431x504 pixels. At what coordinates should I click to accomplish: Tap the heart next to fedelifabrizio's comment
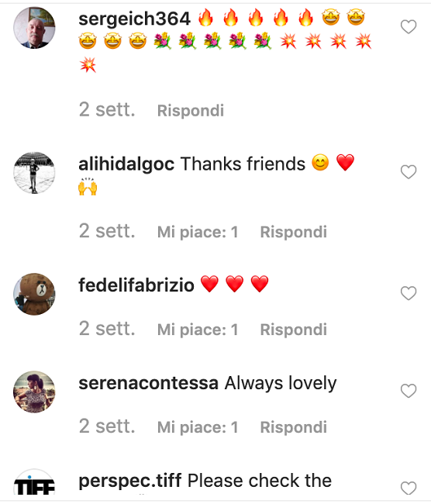(409, 293)
